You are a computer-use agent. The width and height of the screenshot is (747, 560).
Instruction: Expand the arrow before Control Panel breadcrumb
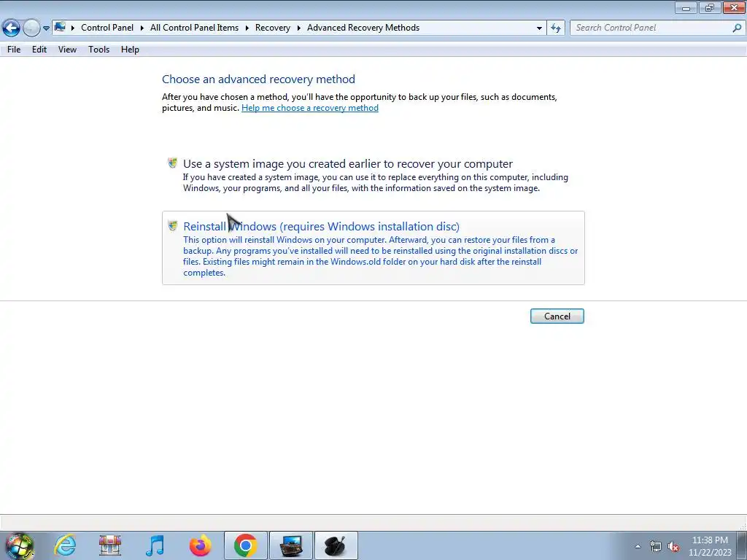(73, 28)
